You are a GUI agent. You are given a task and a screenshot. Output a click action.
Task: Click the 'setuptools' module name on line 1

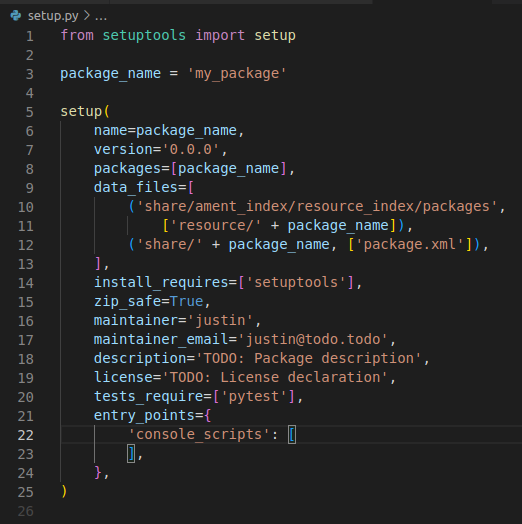click(144, 35)
